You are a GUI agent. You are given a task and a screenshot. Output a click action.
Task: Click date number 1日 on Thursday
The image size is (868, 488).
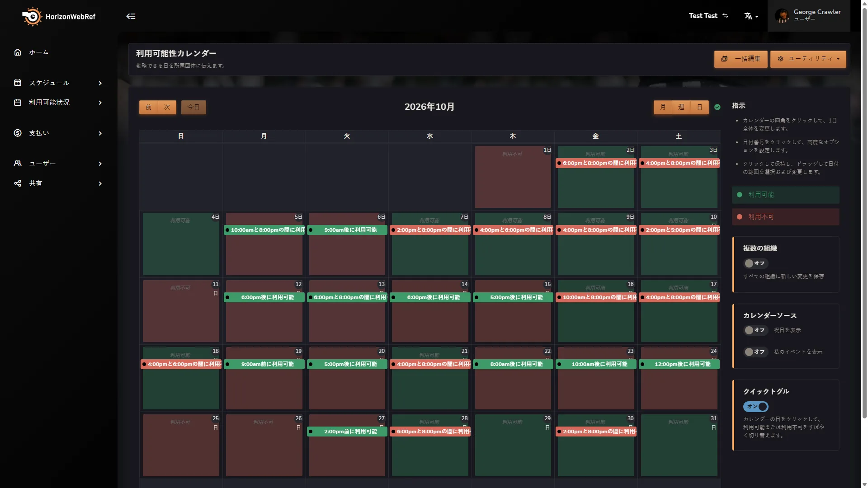(x=547, y=150)
